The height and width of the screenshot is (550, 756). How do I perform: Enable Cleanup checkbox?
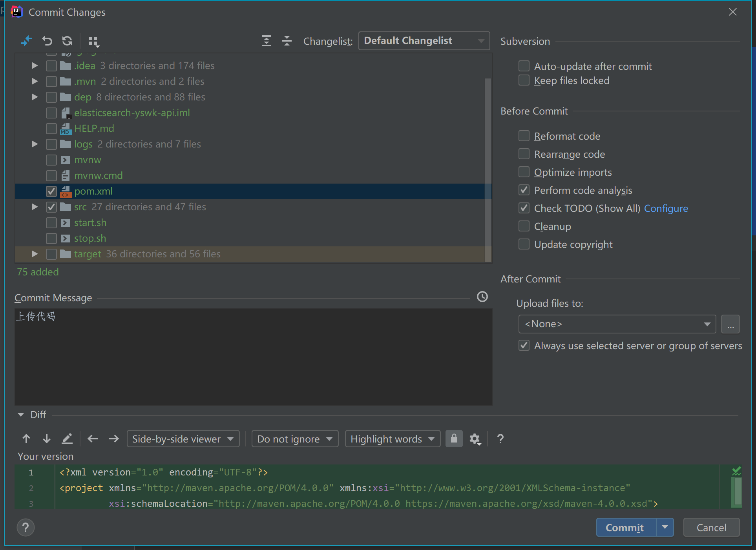click(x=524, y=226)
